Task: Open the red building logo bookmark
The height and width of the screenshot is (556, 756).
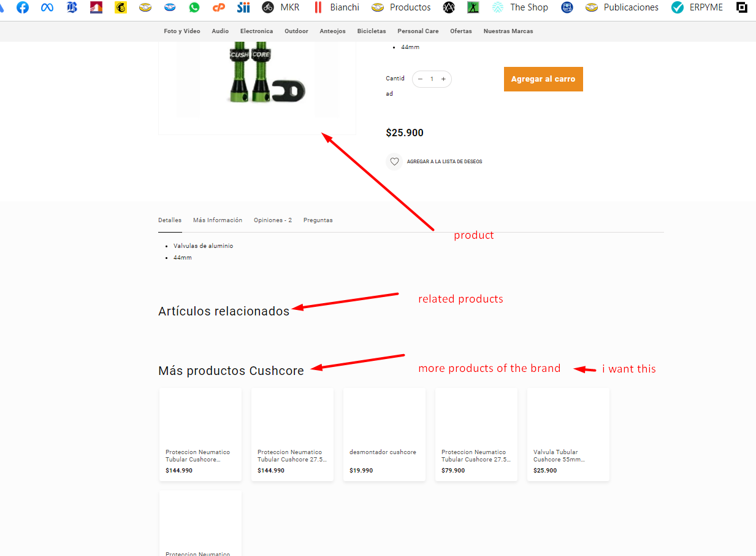Action: pos(96,7)
